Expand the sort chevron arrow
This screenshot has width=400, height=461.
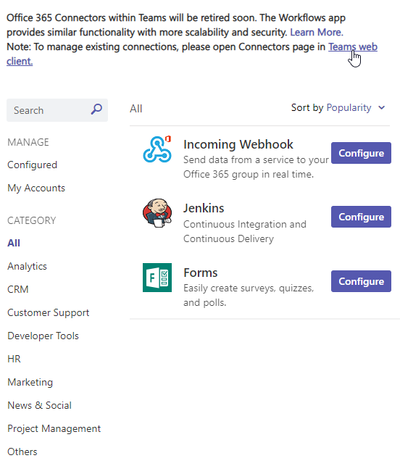coord(382,108)
